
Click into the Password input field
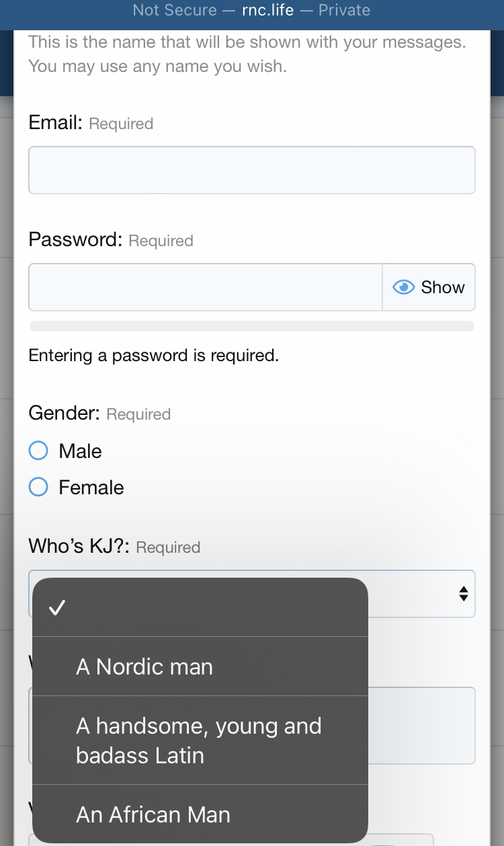[205, 287]
